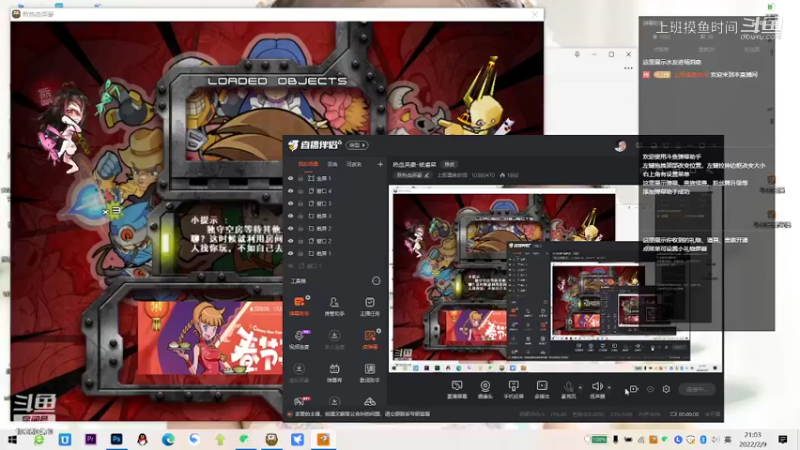Add a phone screen cast source
Screen dimensions: 800x450
tap(513, 389)
